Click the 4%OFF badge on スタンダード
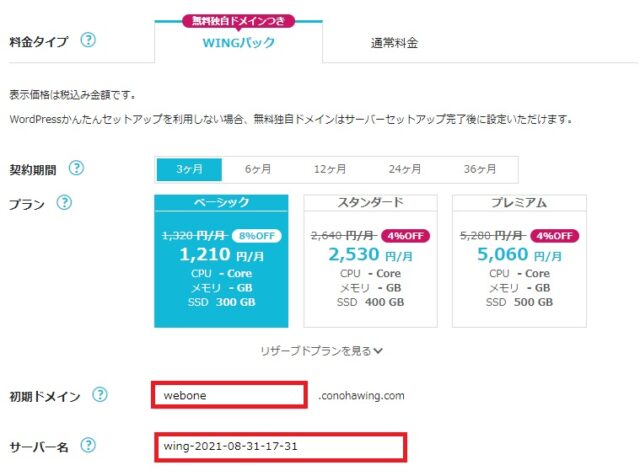 point(405,236)
